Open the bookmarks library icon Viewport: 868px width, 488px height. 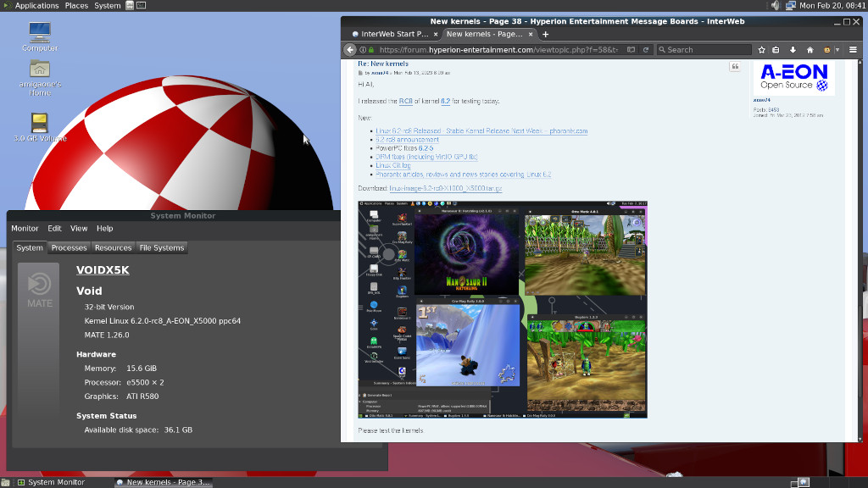point(776,50)
